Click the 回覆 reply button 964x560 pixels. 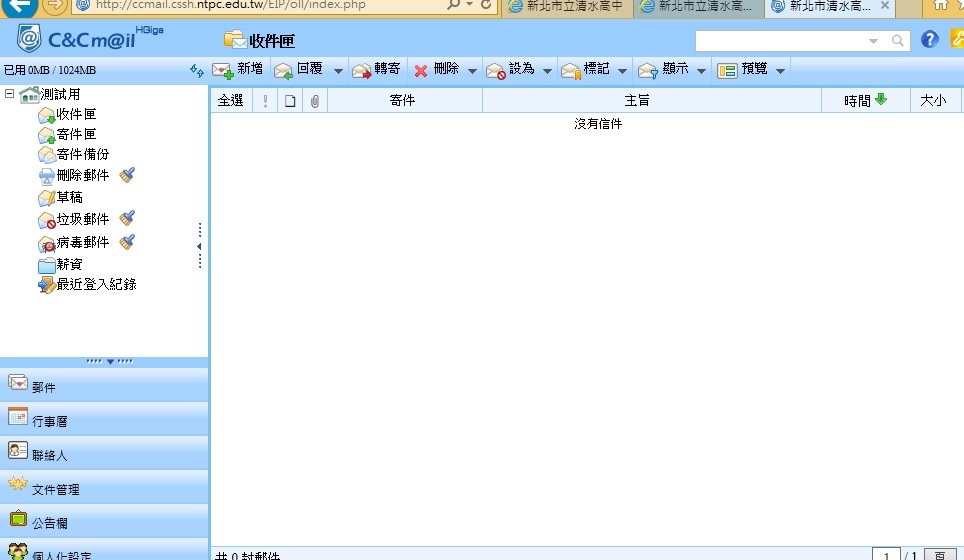(299, 69)
